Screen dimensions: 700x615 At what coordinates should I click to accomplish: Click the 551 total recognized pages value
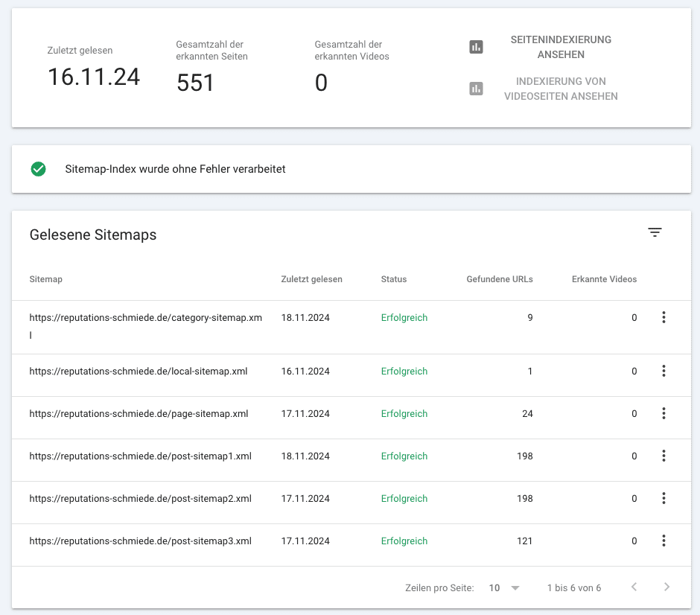point(195,83)
